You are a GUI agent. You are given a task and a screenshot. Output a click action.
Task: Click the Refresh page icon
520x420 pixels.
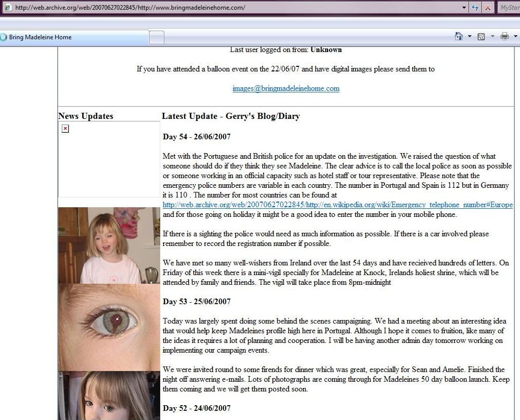pyautogui.click(x=476, y=8)
